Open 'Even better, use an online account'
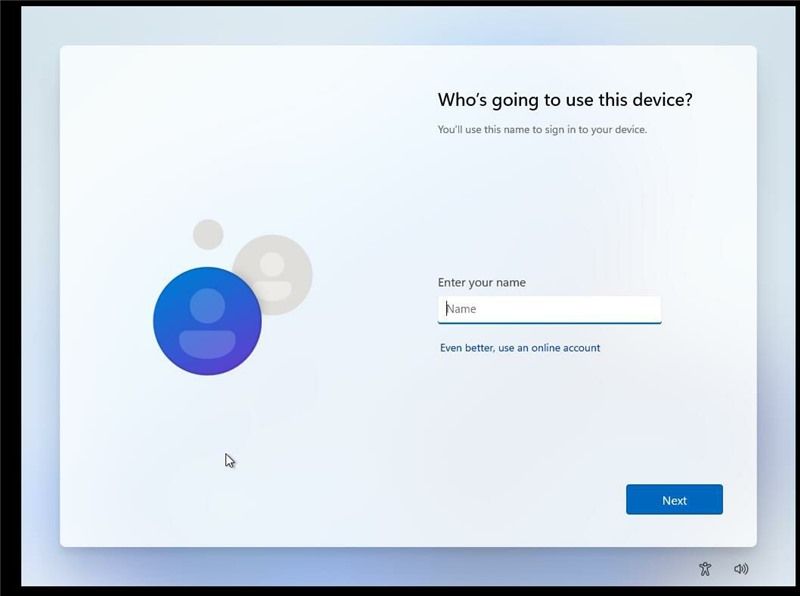Viewport: 800px width, 596px height. (522, 347)
